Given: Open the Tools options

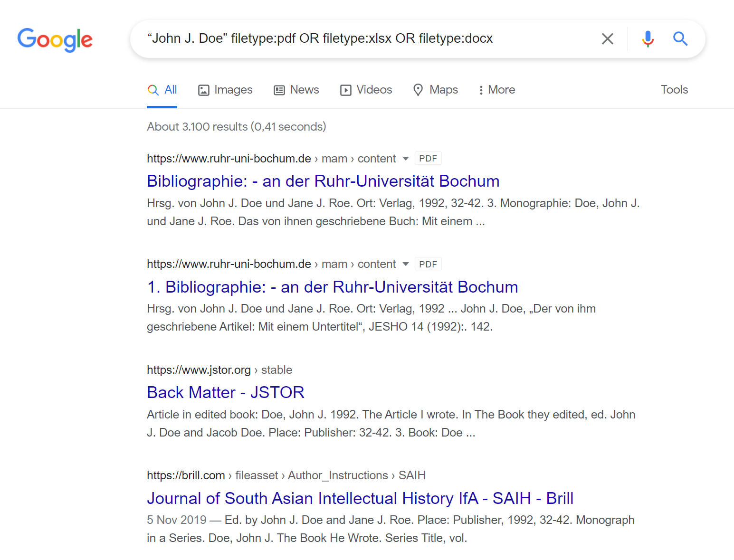Looking at the screenshot, I should point(674,90).
